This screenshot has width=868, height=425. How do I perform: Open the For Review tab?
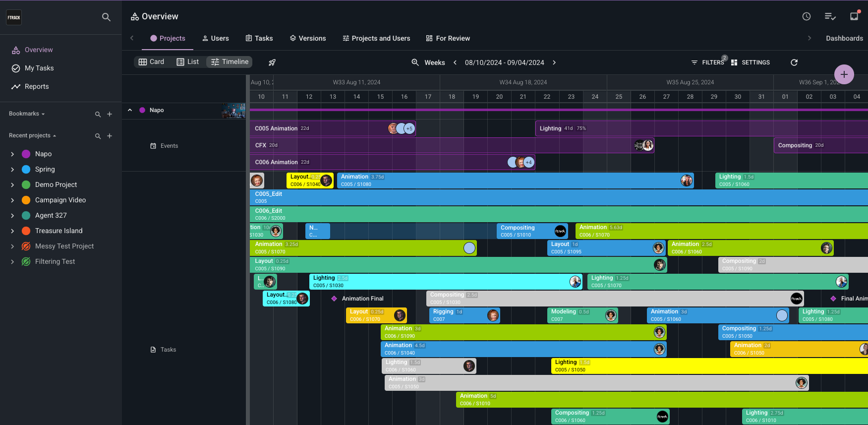click(448, 38)
